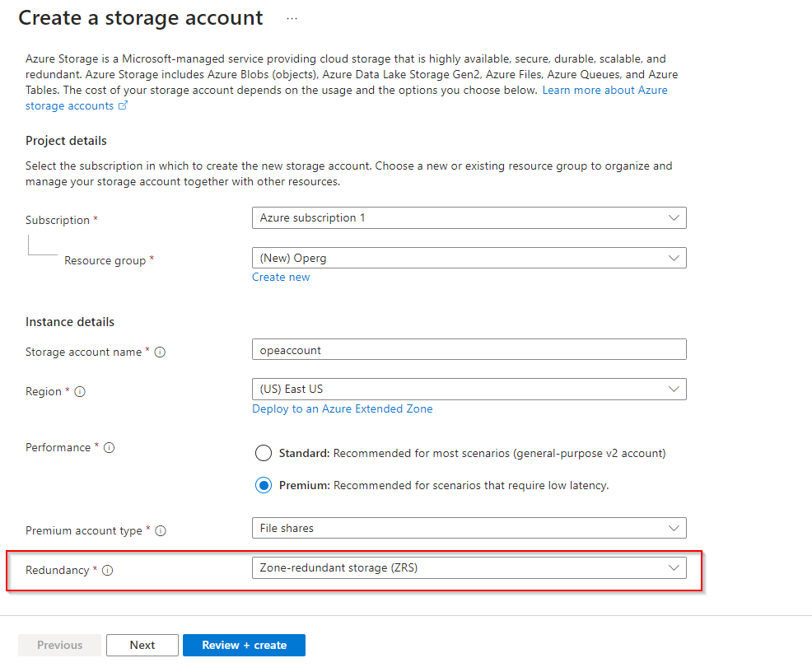The image size is (812, 672).
Task: Click the Create new resource group link
Action: 281,278
